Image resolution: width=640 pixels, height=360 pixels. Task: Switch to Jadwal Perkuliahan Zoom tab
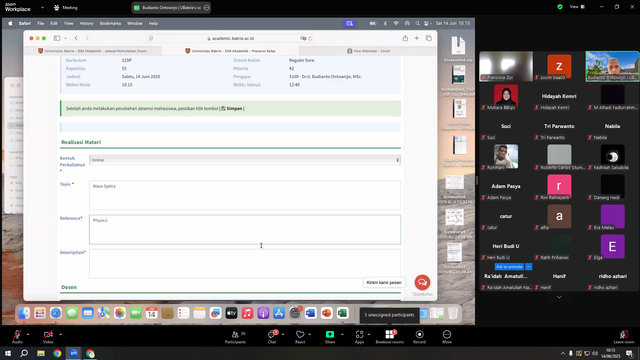(92, 51)
